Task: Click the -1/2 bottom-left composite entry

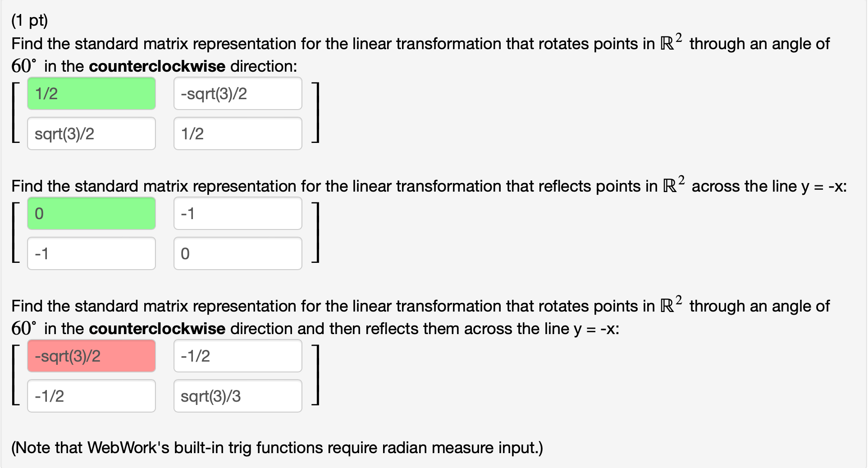Action: [x=91, y=395]
